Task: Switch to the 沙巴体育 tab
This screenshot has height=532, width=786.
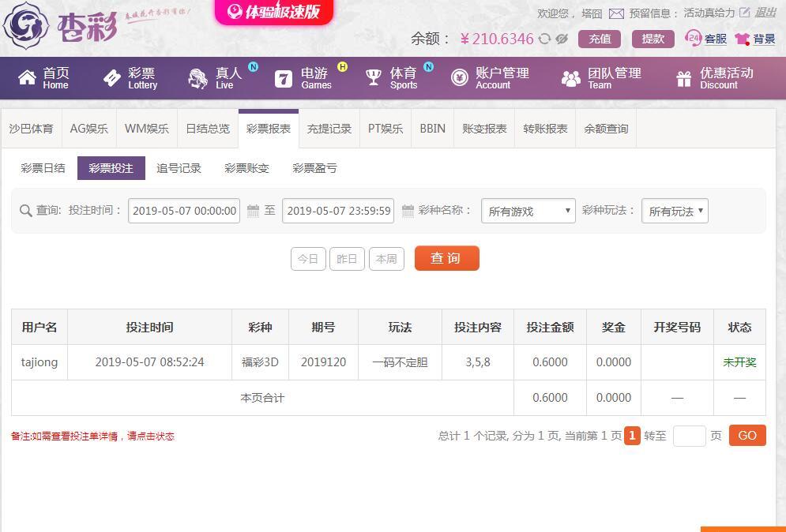Action: (x=31, y=129)
